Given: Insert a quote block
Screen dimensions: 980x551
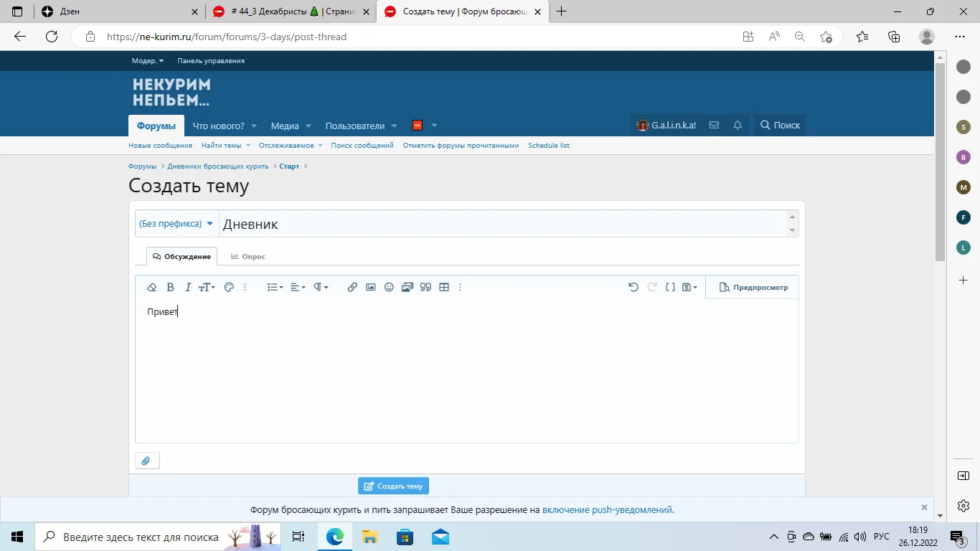Looking at the screenshot, I should click(425, 287).
